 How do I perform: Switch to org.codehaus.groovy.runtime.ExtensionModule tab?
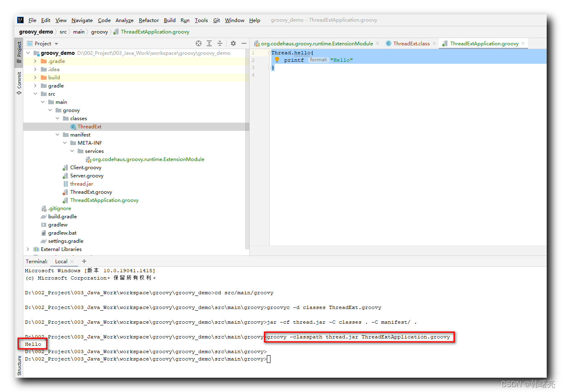317,43
